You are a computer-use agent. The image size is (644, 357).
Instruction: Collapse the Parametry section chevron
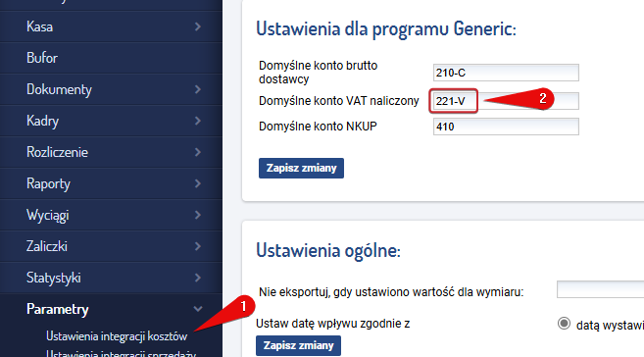tap(198, 309)
